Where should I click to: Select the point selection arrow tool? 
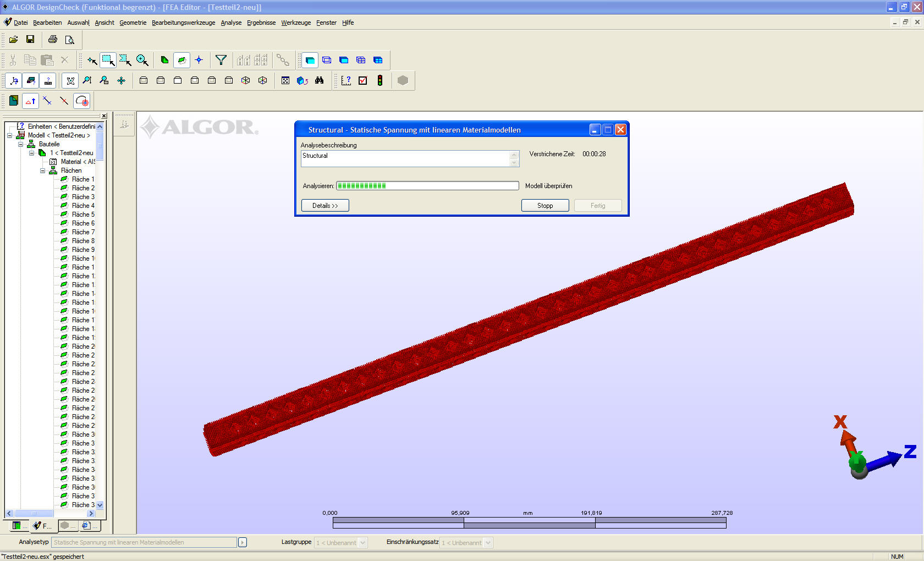point(92,61)
